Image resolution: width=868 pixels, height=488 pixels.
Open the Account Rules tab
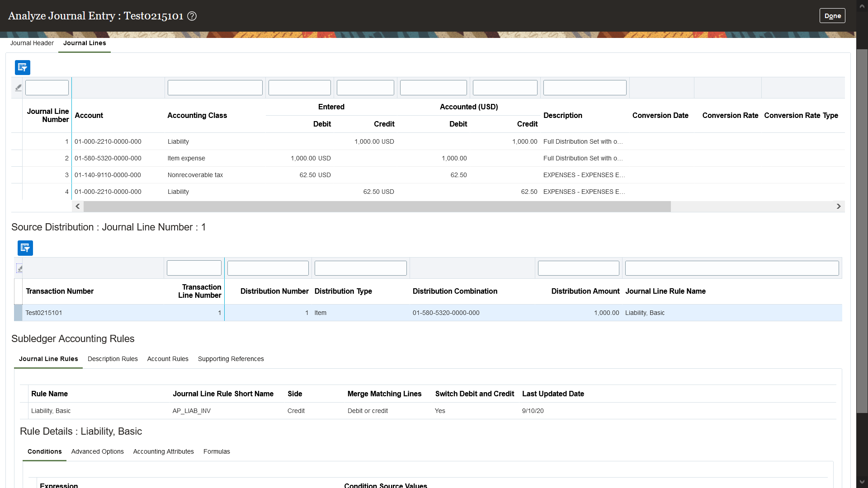pyautogui.click(x=168, y=359)
